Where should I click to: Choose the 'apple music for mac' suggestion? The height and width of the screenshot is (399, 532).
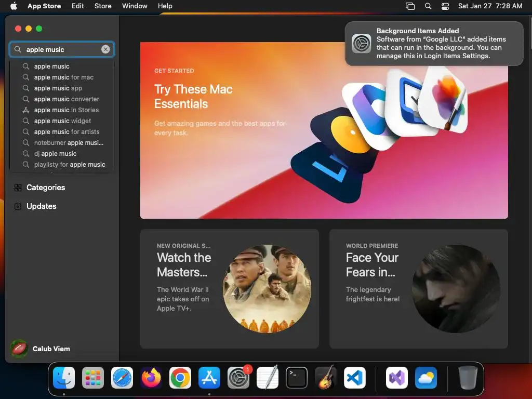coord(62,77)
